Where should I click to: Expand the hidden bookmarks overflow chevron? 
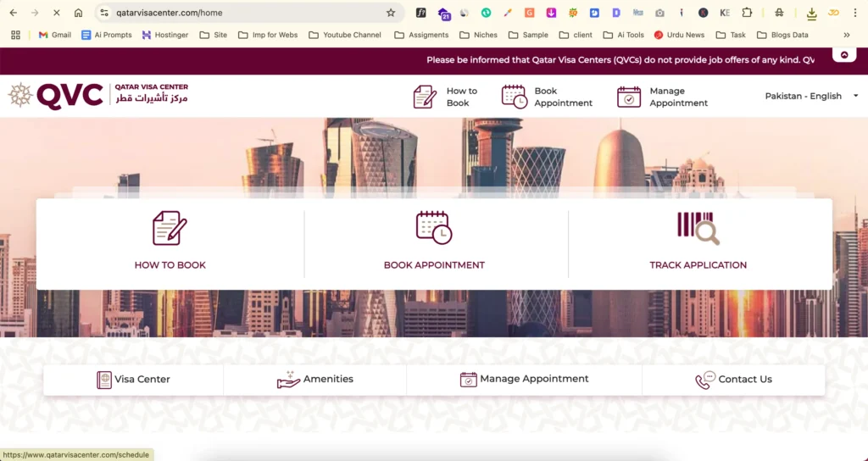[846, 35]
